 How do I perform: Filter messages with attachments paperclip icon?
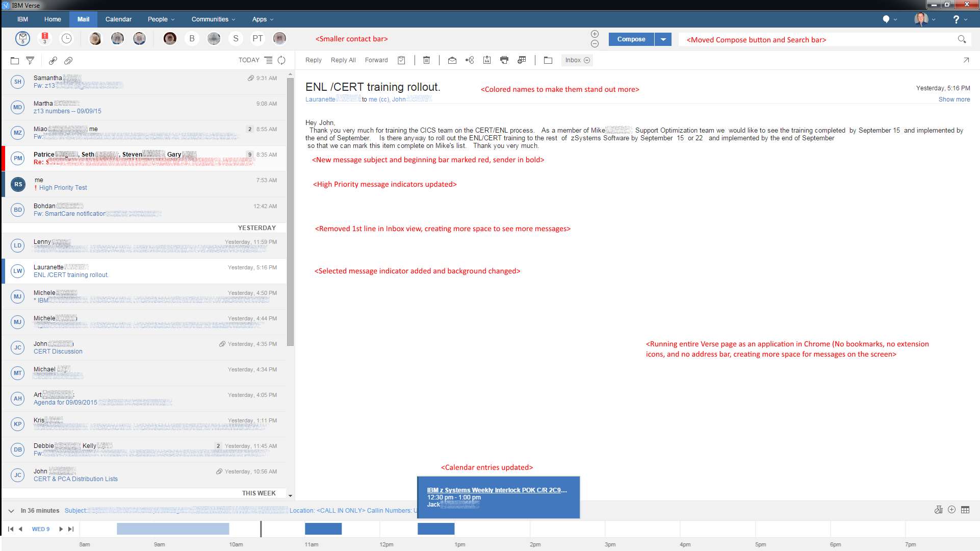68,61
